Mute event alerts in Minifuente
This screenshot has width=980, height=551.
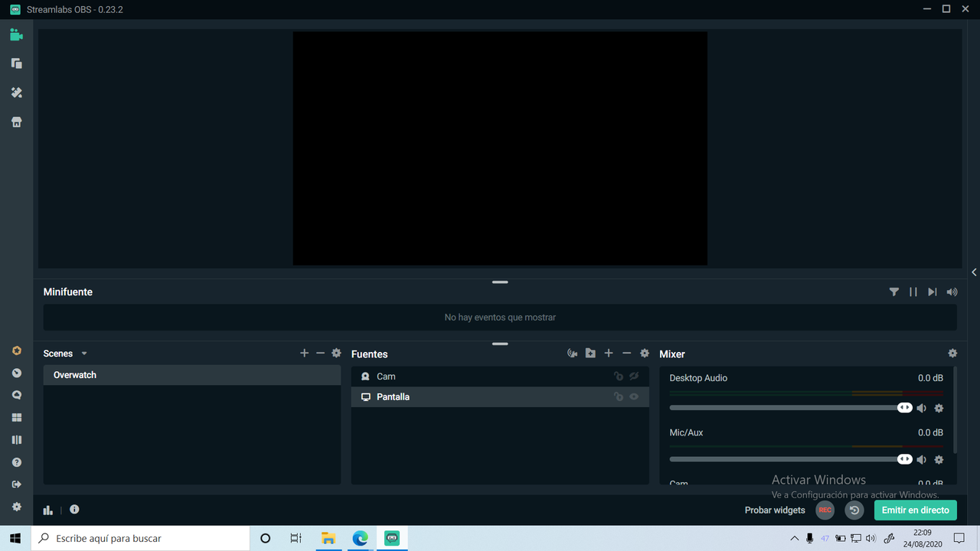pos(952,292)
